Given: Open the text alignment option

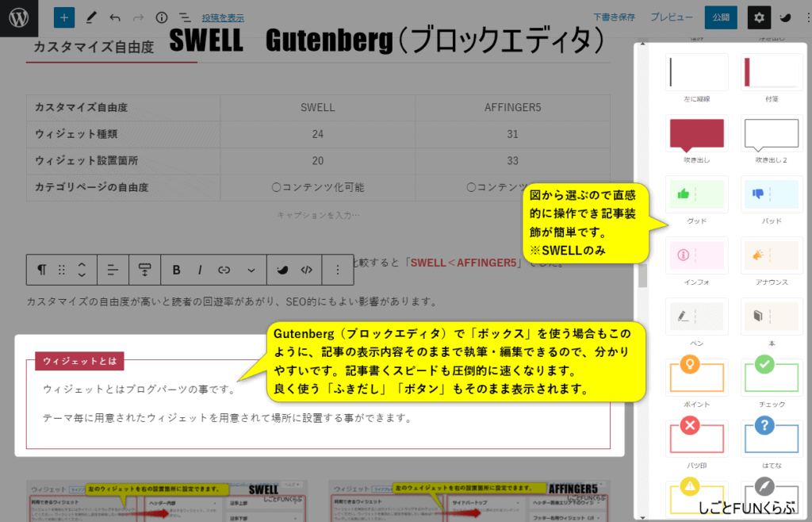Looking at the screenshot, I should tap(113, 270).
